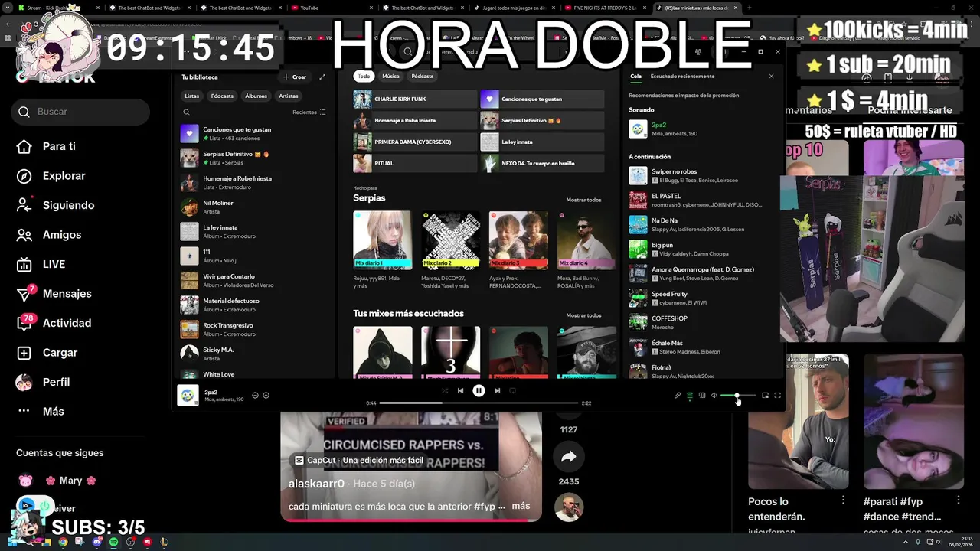Select Música filter in Spotify home
Viewport: 980px width, 551px height.
390,76
